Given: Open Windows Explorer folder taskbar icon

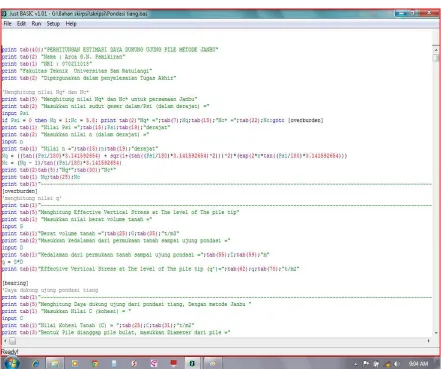Looking at the screenshot, I should (55, 363).
